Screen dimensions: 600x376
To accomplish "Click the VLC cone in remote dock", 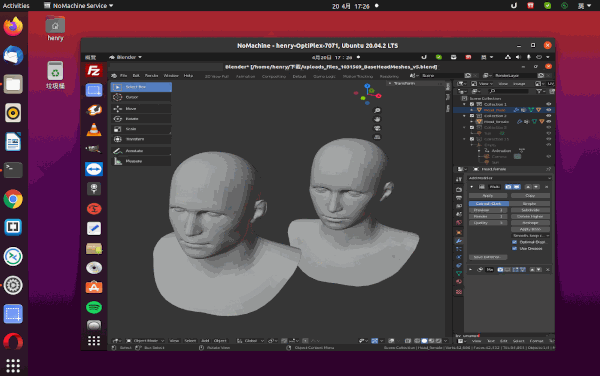I will [x=94, y=130].
